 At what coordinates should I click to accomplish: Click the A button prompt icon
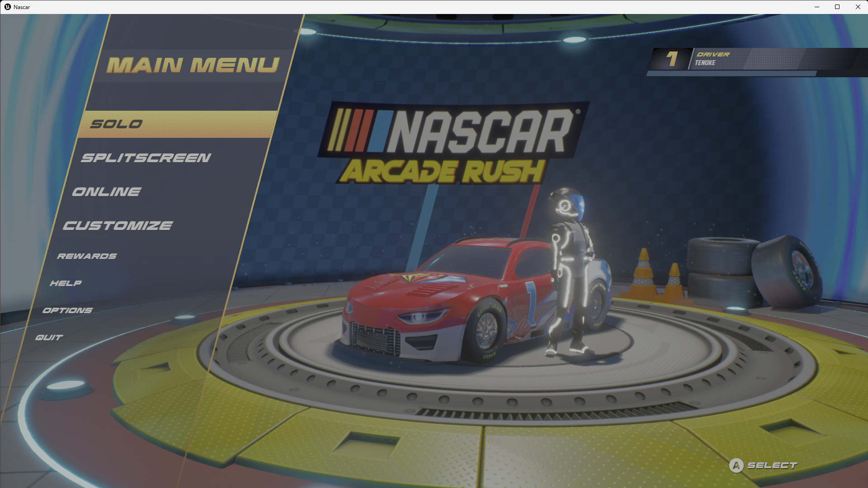(x=736, y=465)
